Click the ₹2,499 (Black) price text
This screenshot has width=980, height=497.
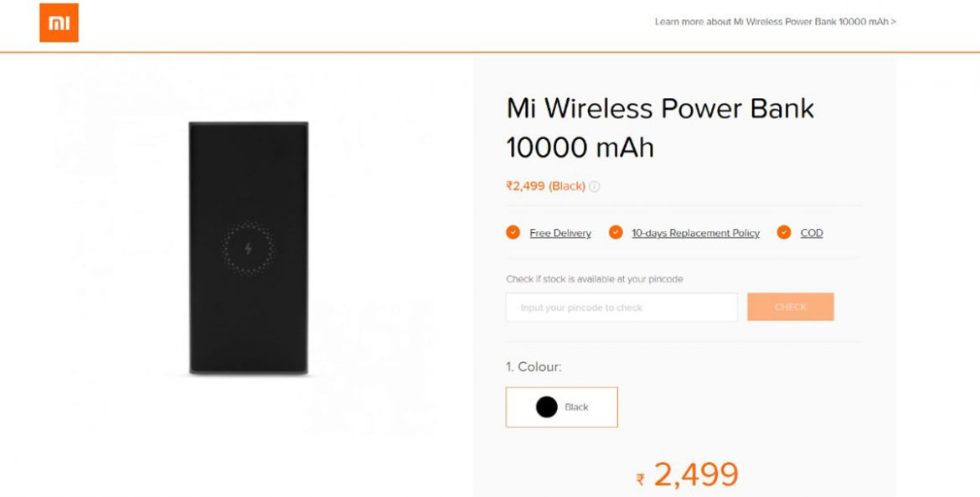tap(544, 187)
